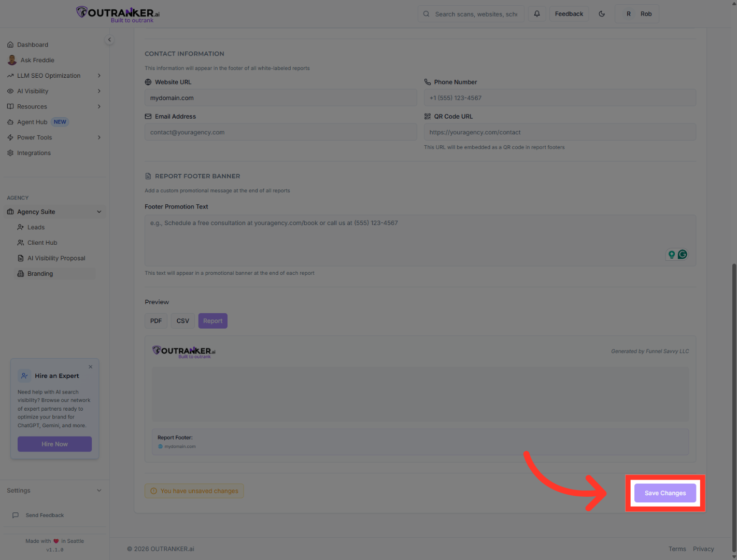Click the Website URL input field
Viewport: 737px width, 560px height.
point(280,97)
